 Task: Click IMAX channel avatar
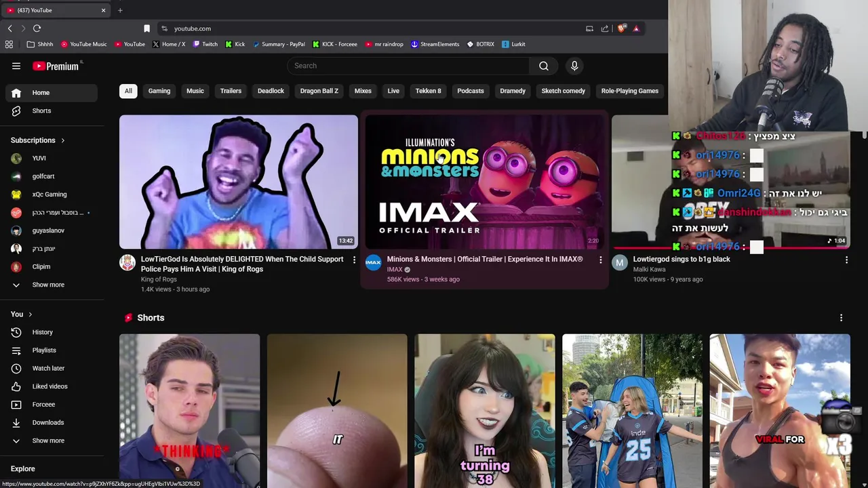pyautogui.click(x=374, y=262)
